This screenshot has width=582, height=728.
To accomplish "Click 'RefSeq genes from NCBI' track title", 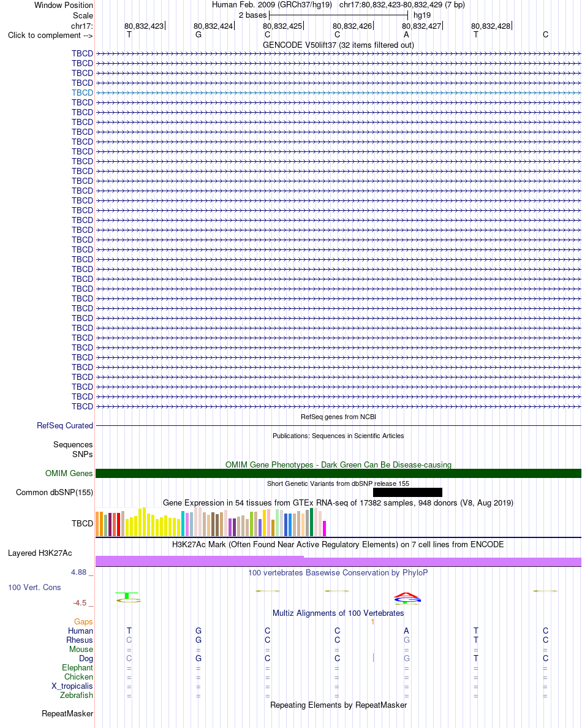I will [x=338, y=417].
